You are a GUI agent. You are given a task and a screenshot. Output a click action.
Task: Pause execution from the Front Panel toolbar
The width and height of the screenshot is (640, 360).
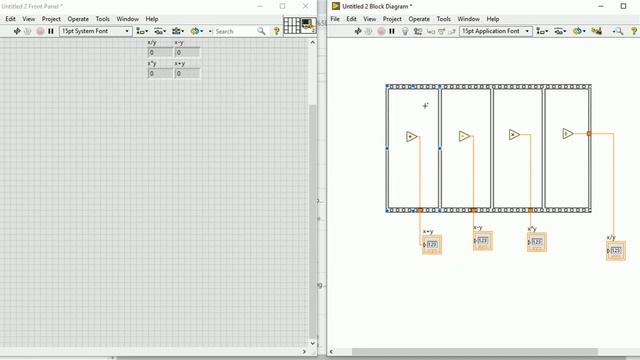(x=51, y=31)
